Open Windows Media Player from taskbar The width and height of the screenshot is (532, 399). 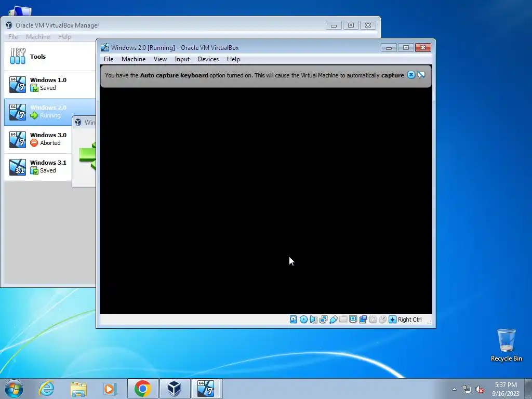pyautogui.click(x=109, y=389)
